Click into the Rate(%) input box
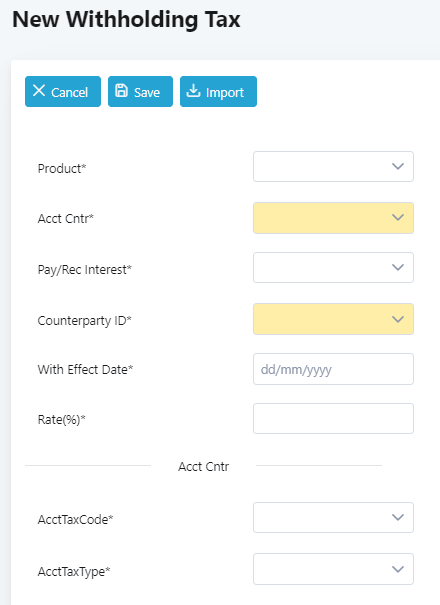 coord(333,419)
